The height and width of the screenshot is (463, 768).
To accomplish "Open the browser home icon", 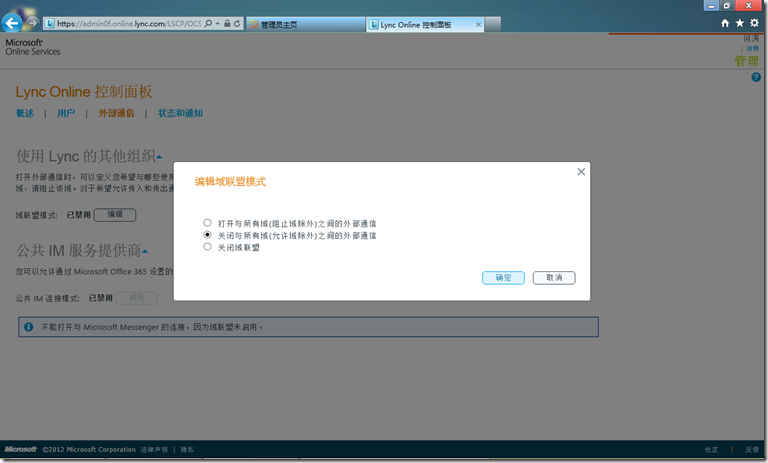I will click(x=725, y=23).
